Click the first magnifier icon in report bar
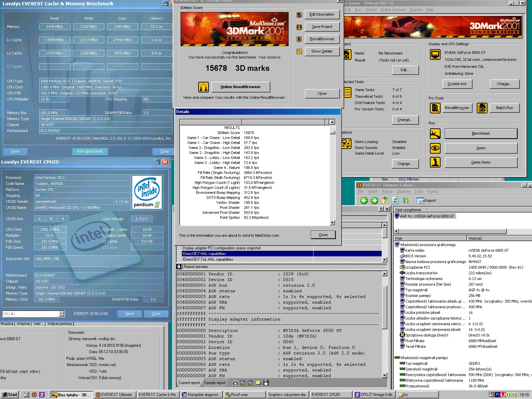 tap(243, 383)
